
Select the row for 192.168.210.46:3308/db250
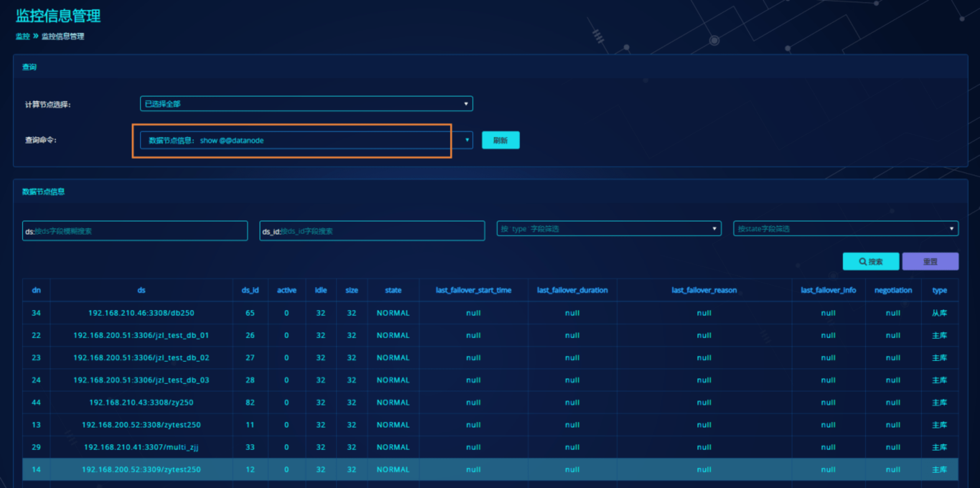[x=141, y=313]
